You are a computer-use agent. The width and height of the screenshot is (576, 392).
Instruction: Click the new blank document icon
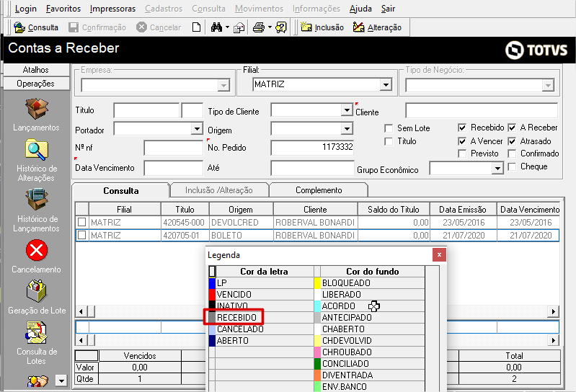point(197,27)
